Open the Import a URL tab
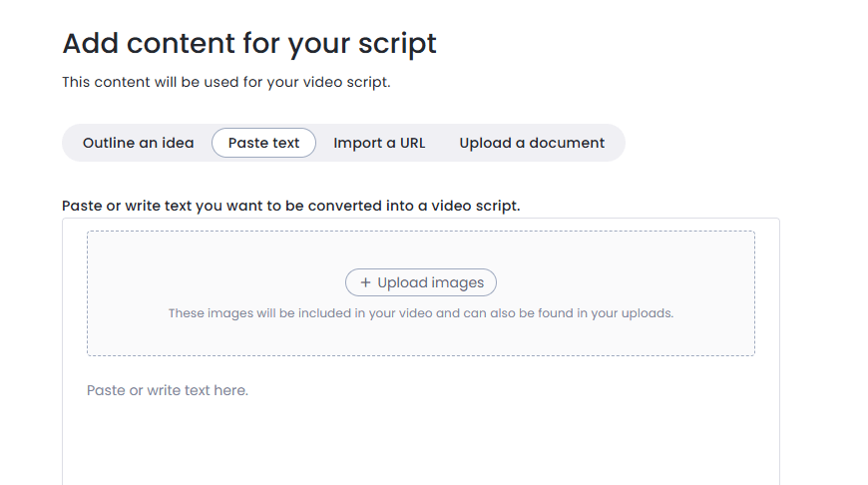The height and width of the screenshot is (485, 868). [379, 143]
